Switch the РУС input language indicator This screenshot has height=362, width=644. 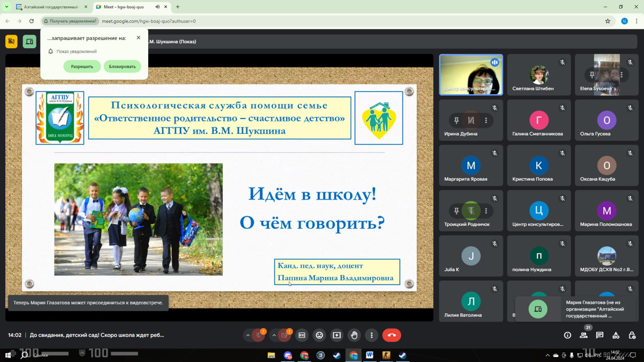tap(598, 355)
